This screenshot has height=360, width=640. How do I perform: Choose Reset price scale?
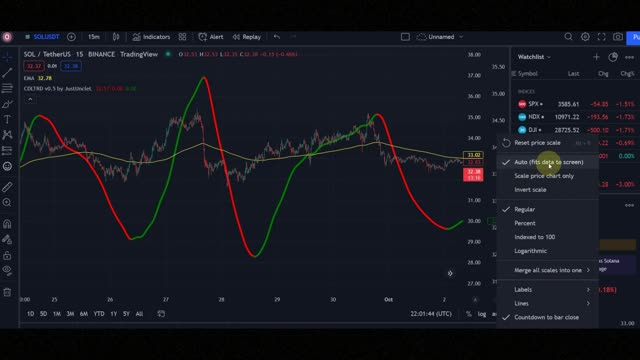point(547,143)
